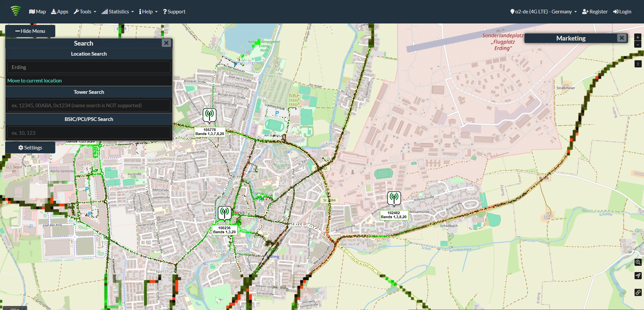Screen dimensions: 644x310
Task: Collapse the Location Search section header
Action: pos(89,54)
